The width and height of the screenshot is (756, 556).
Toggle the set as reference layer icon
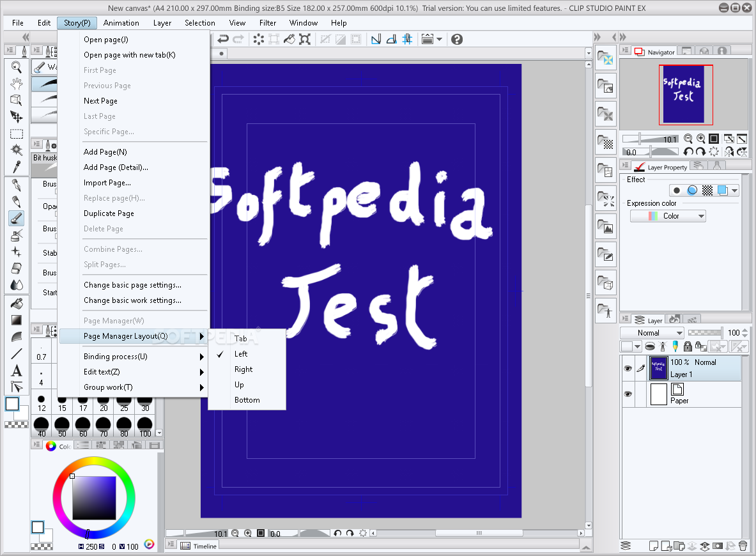663,346
